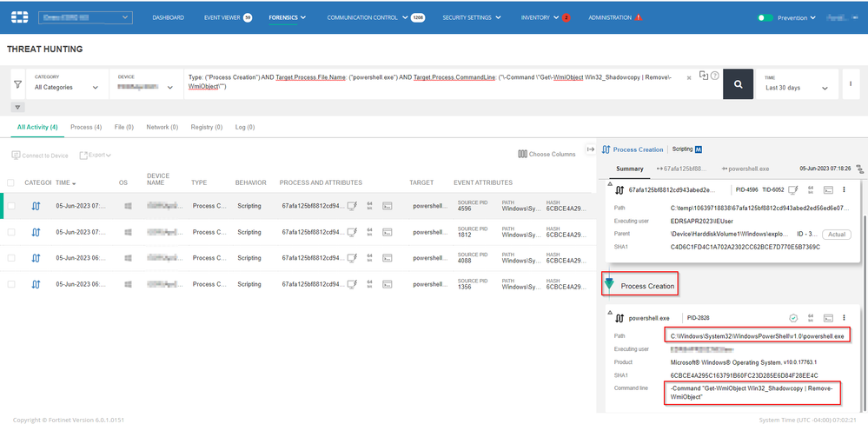This screenshot has width=868, height=424.
Task: Expand the Export dropdown
Action: 96,155
